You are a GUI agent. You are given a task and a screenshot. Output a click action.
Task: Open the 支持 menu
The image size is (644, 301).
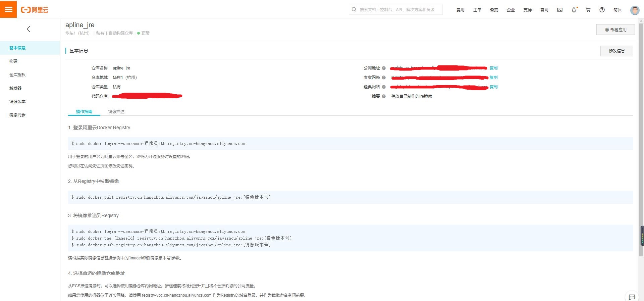tap(528, 10)
